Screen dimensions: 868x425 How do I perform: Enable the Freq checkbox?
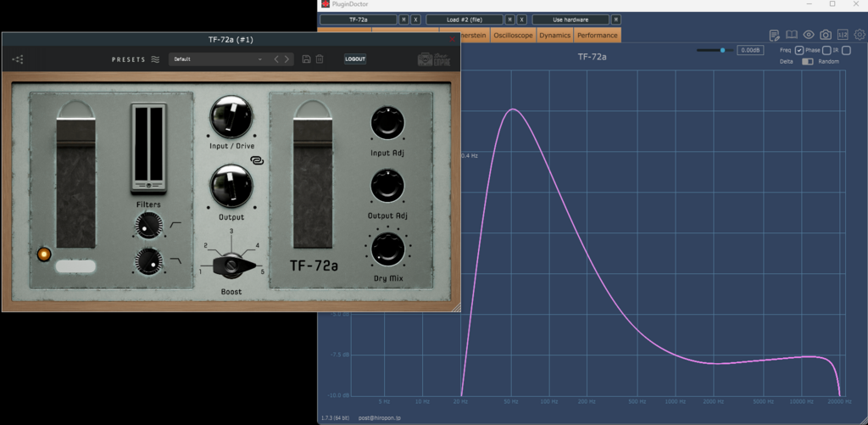coord(798,50)
